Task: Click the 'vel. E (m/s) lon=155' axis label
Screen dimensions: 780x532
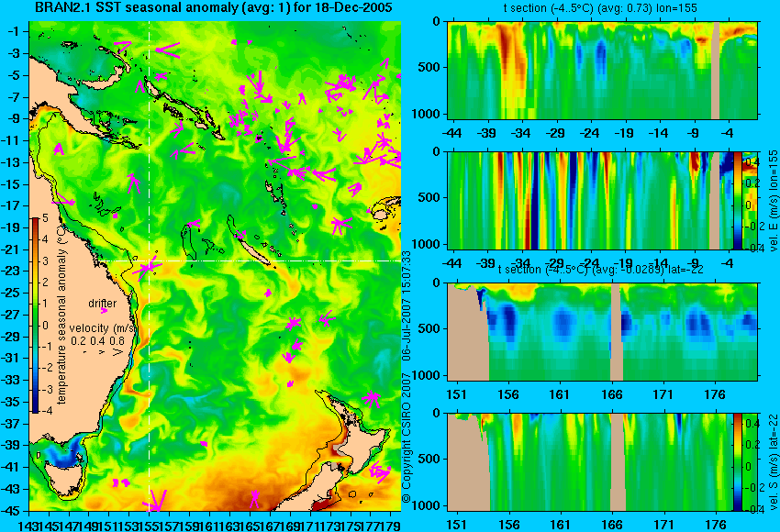Action: (773, 201)
